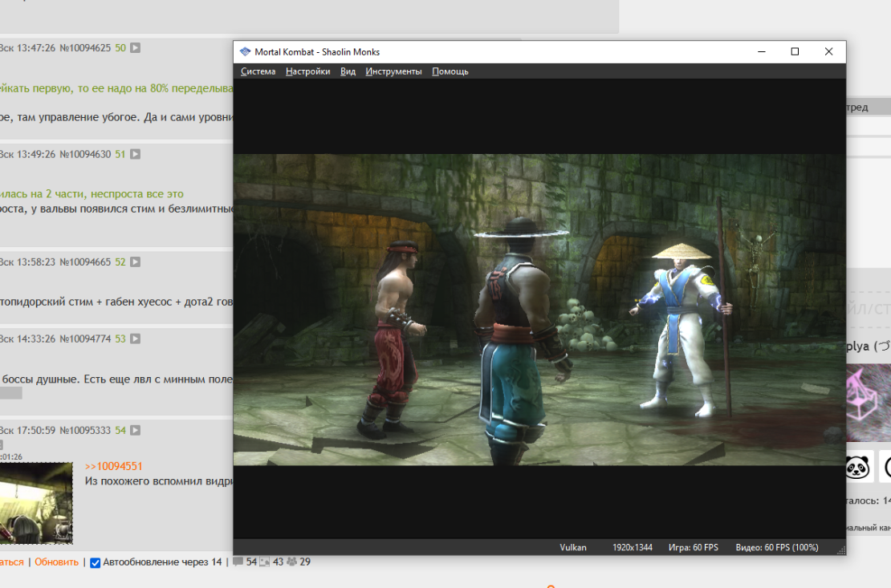Maximize the Mortal Kombat emulator window
891x588 pixels.
(795, 51)
